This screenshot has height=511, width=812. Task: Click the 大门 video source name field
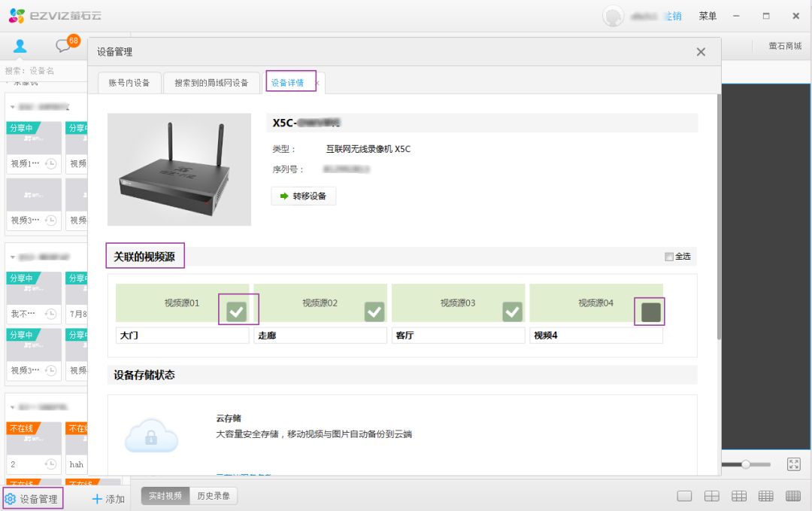182,336
